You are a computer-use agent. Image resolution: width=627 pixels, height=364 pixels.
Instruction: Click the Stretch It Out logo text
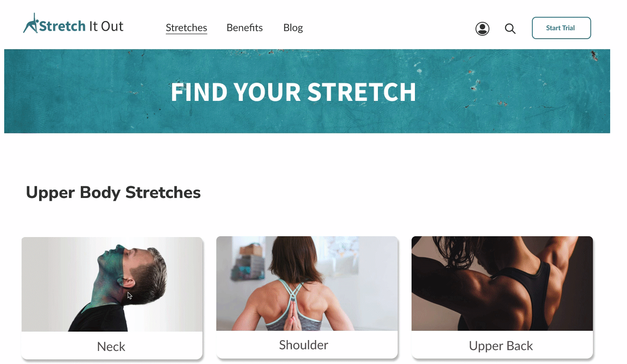[x=82, y=26]
